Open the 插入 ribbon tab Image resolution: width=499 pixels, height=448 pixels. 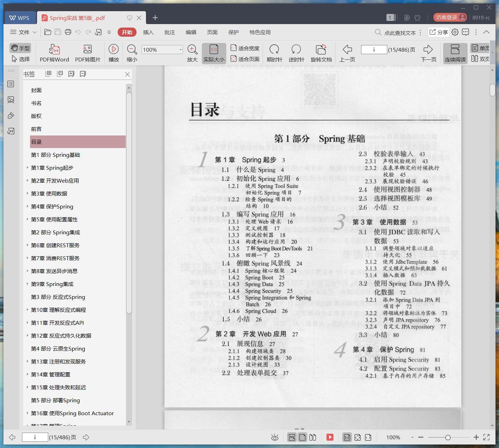point(148,32)
